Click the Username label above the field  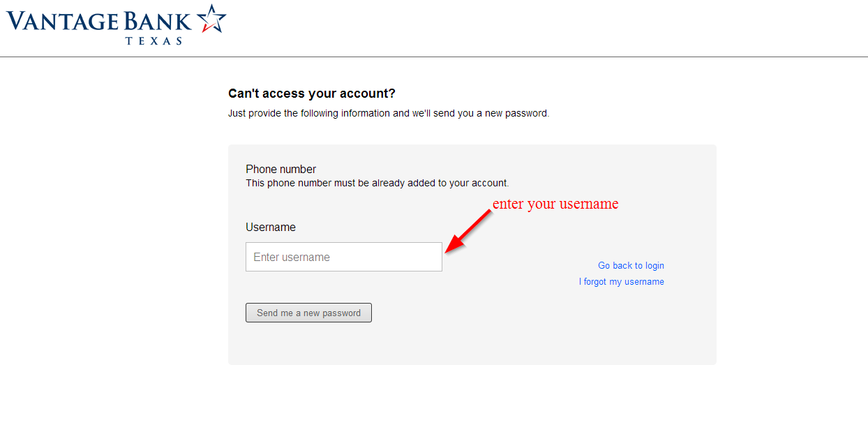(x=271, y=227)
